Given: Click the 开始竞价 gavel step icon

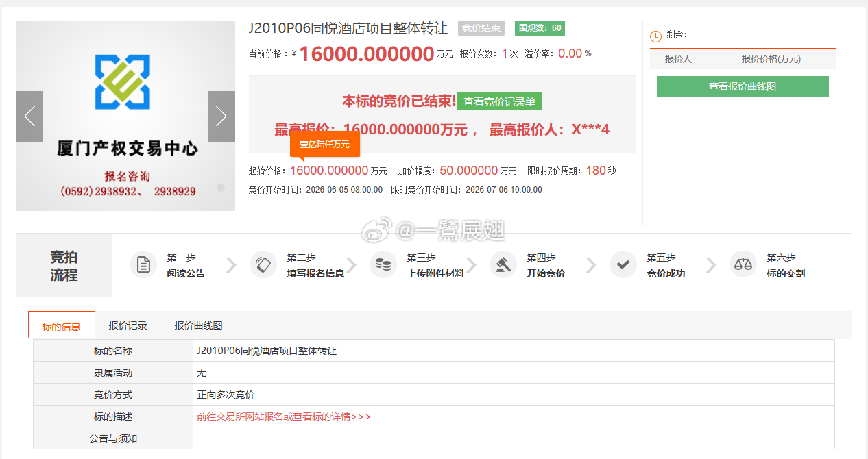Looking at the screenshot, I should 503,264.
